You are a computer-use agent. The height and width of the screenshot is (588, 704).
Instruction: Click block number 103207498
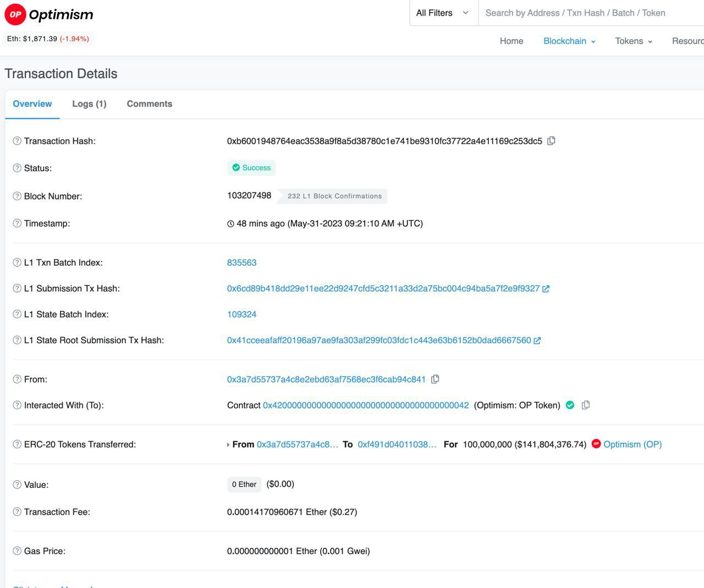pos(249,195)
